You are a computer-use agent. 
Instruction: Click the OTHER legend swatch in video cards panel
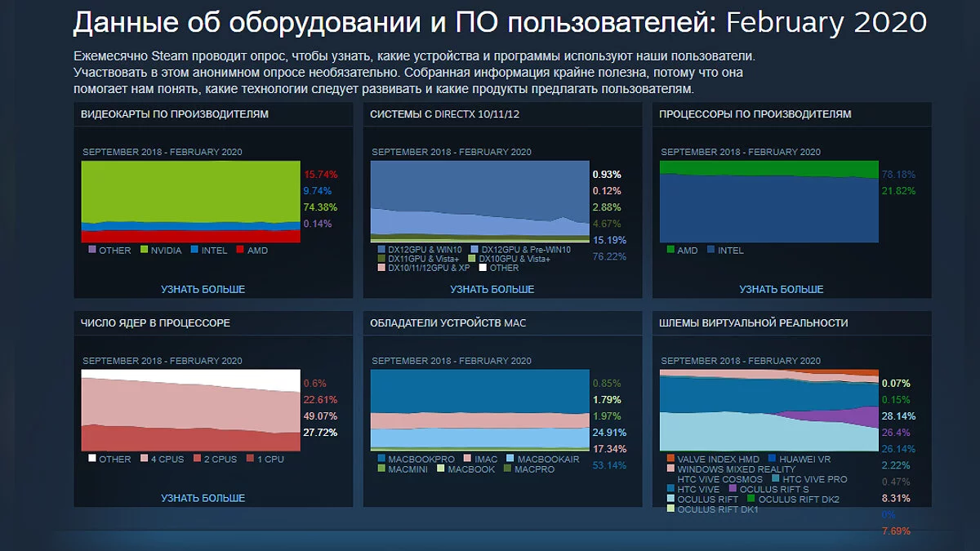pos(91,250)
